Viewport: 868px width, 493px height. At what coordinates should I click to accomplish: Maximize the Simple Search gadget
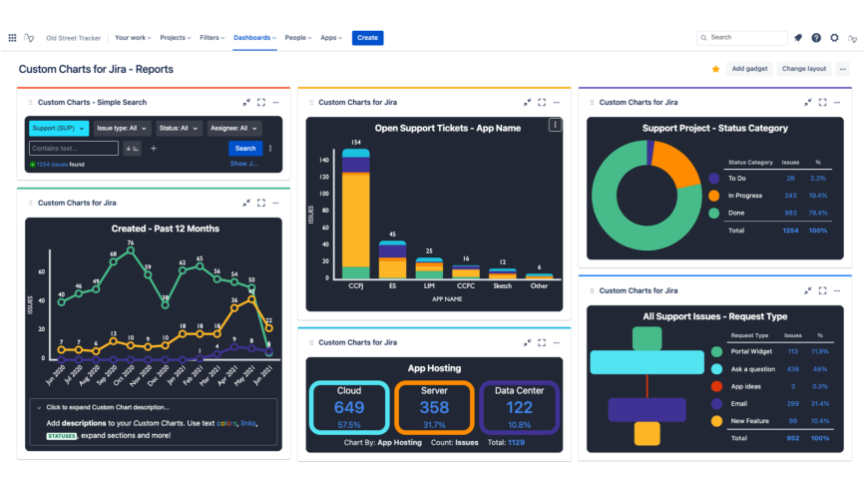pyautogui.click(x=261, y=102)
